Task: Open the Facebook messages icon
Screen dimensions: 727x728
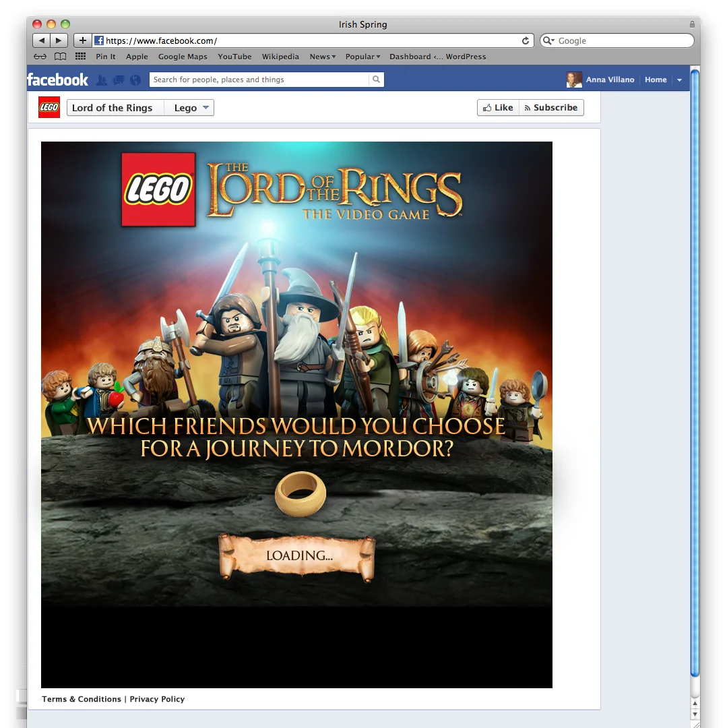Action: tap(119, 80)
